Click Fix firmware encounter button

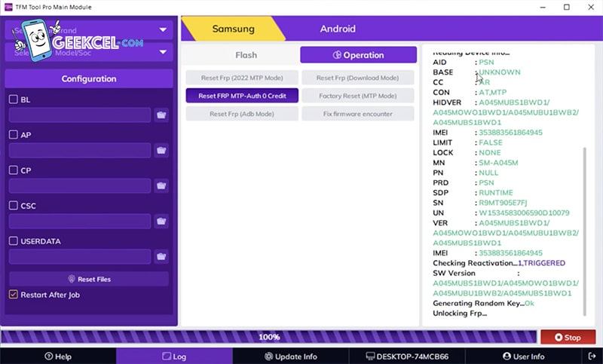coord(357,114)
